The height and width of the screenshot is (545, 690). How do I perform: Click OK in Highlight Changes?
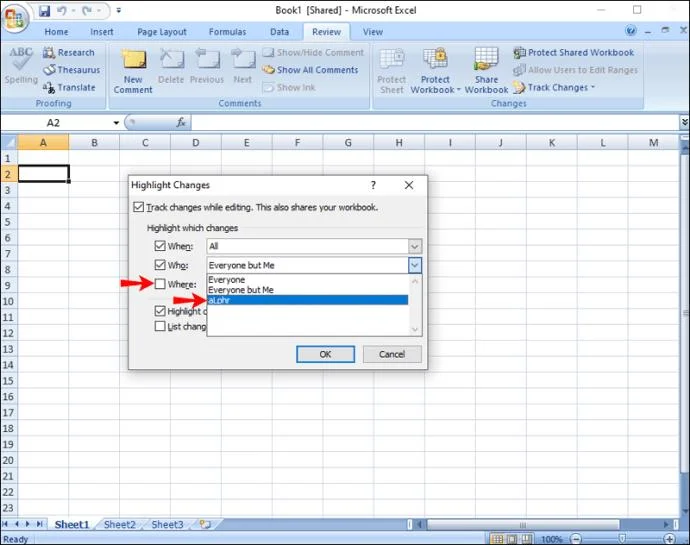(x=325, y=354)
